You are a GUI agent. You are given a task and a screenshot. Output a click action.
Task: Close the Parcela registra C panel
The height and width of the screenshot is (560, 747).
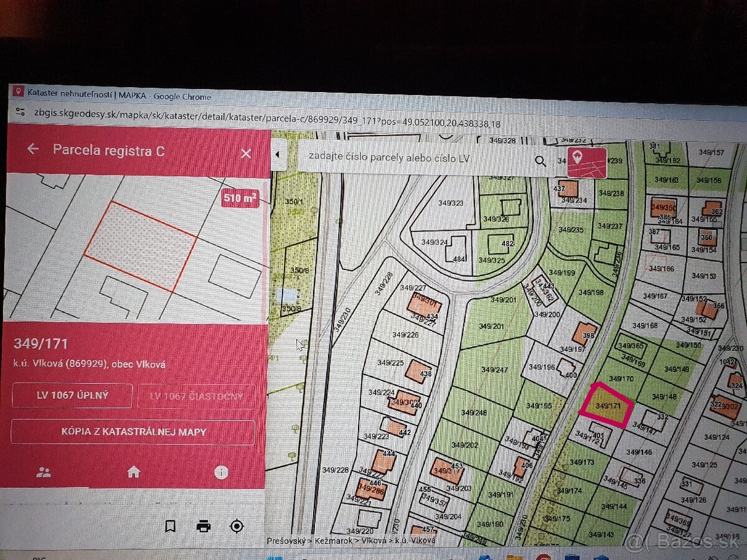[x=246, y=153]
